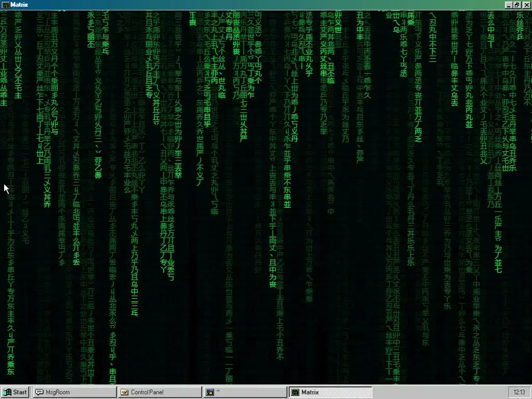Click the 12:13 clock in the tray

(519, 392)
